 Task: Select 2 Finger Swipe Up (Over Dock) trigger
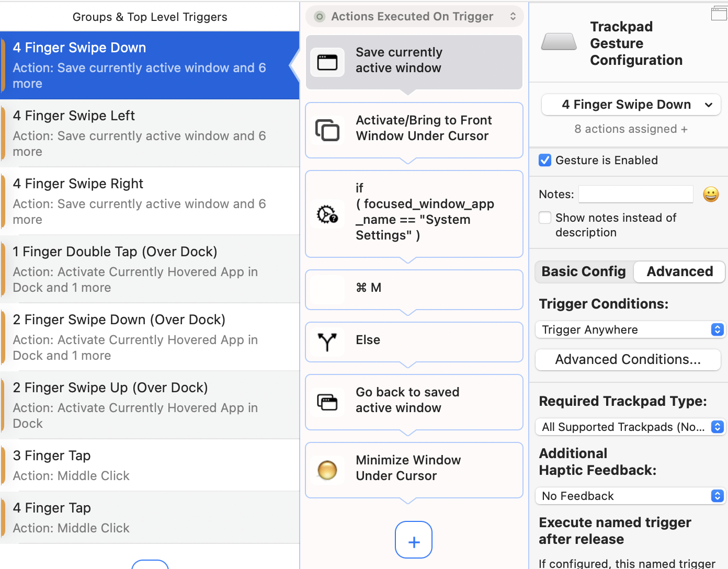(150, 405)
